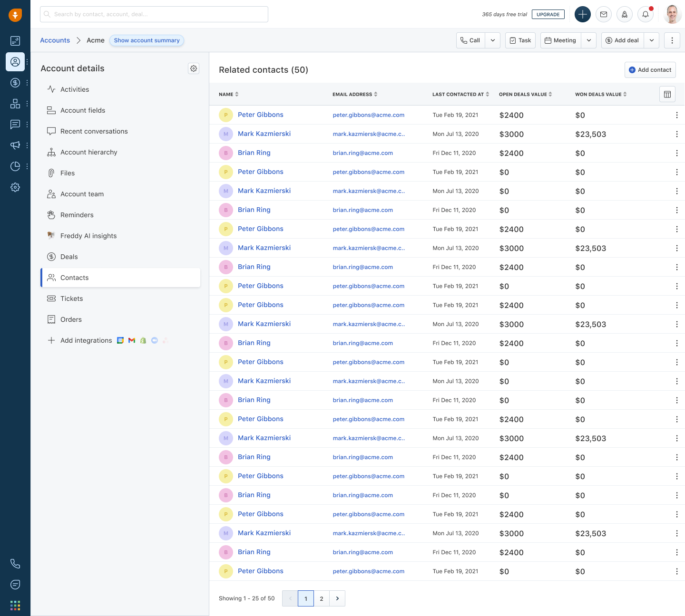Open Freddy AI insights

tap(88, 236)
